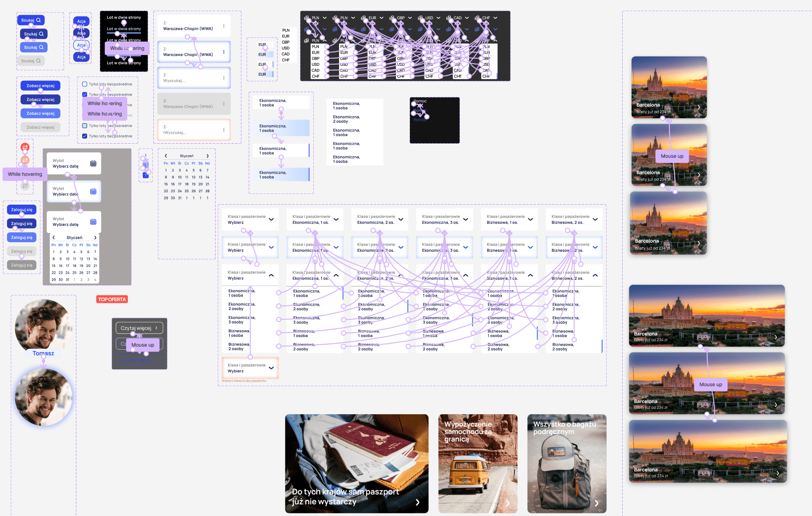
Task: Click the white-outlined Czytaj więcej button label
Action: point(136,328)
